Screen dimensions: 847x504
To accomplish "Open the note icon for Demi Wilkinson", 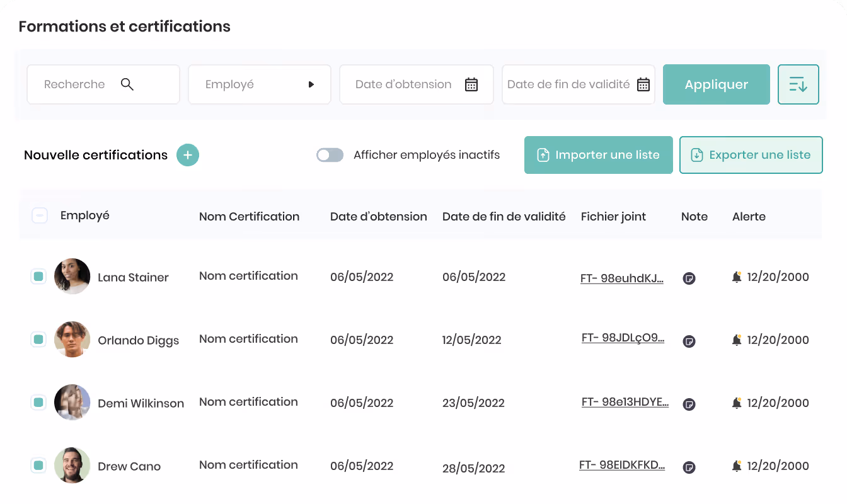I will click(689, 404).
